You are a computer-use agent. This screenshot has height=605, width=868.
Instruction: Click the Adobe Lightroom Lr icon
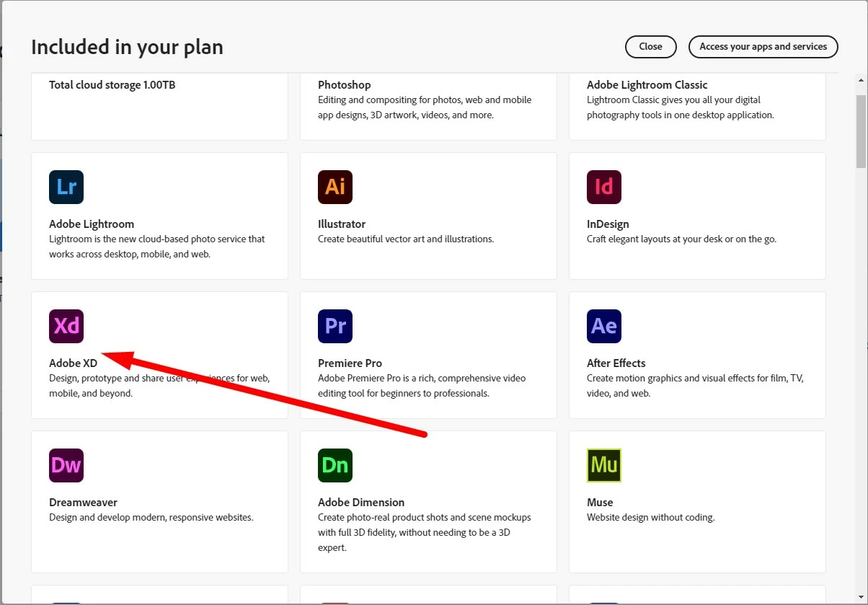66,187
